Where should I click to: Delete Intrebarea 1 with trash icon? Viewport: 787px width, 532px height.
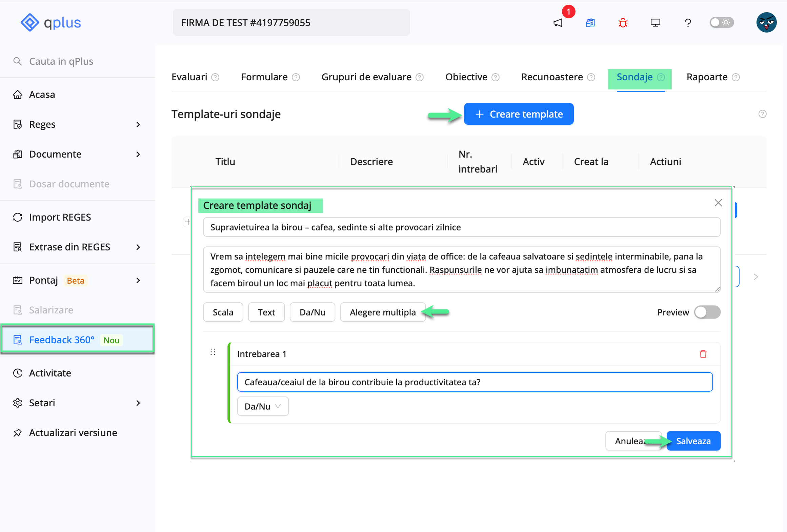[x=703, y=354]
